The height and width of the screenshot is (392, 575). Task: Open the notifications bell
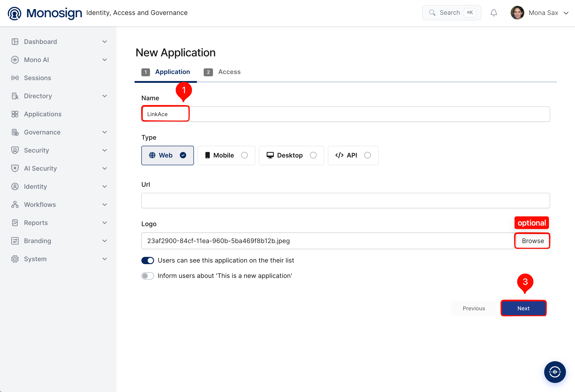[494, 13]
